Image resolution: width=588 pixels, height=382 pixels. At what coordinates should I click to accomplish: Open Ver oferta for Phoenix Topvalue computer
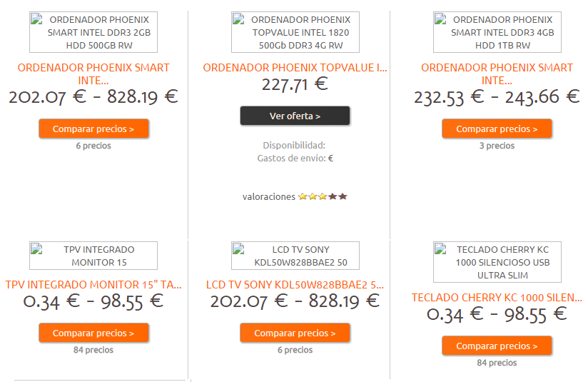click(x=295, y=116)
